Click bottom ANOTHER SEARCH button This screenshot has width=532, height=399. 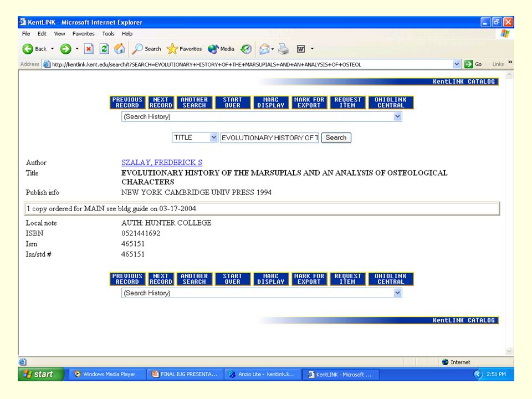[194, 279]
